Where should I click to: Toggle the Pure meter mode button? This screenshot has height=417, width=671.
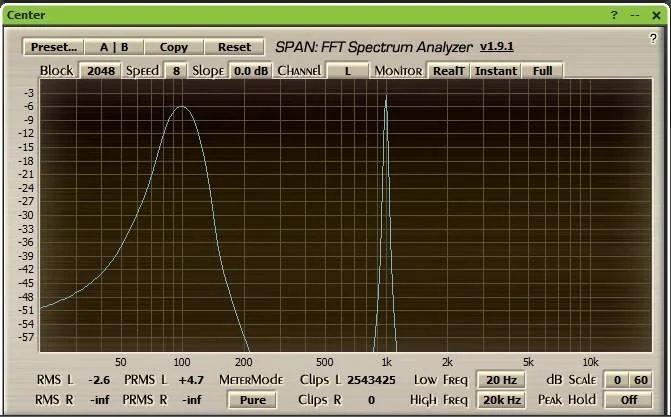253,399
